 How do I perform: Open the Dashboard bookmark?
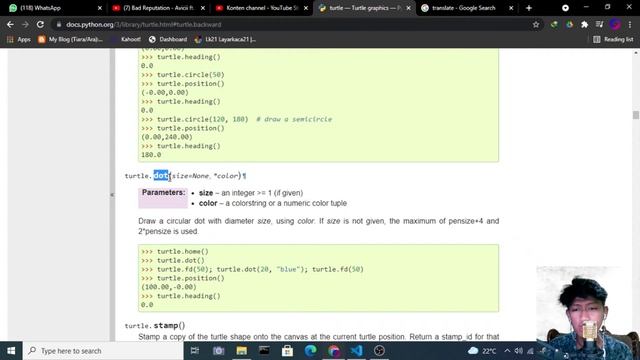(x=168, y=39)
